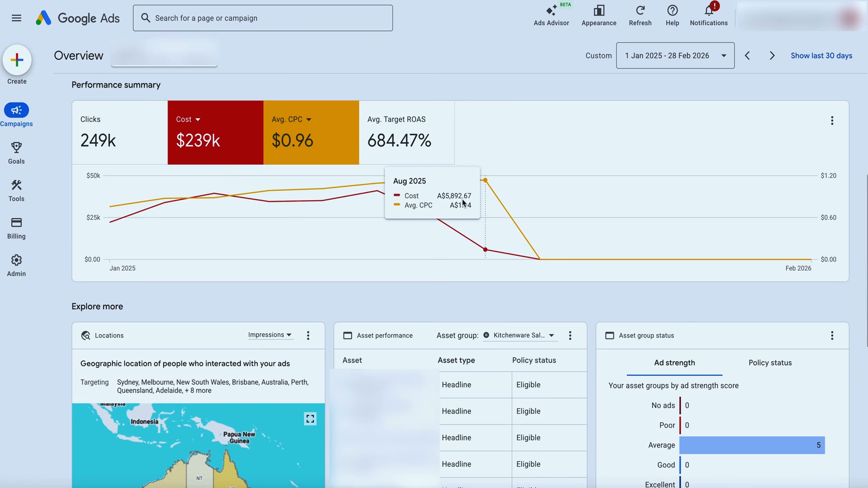868x488 pixels.
Task: Select the Avg. Target ROAS metric tile
Action: click(406, 132)
